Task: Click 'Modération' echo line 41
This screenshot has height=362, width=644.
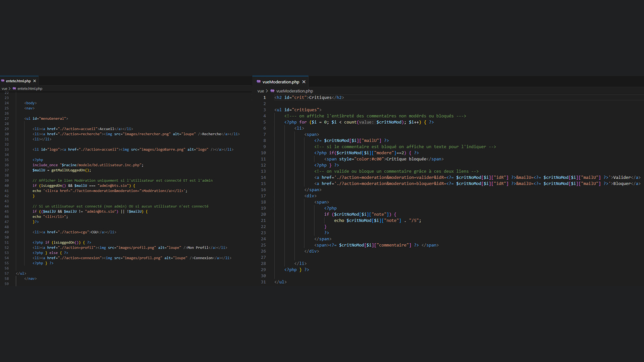Action: pyautogui.click(x=110, y=191)
